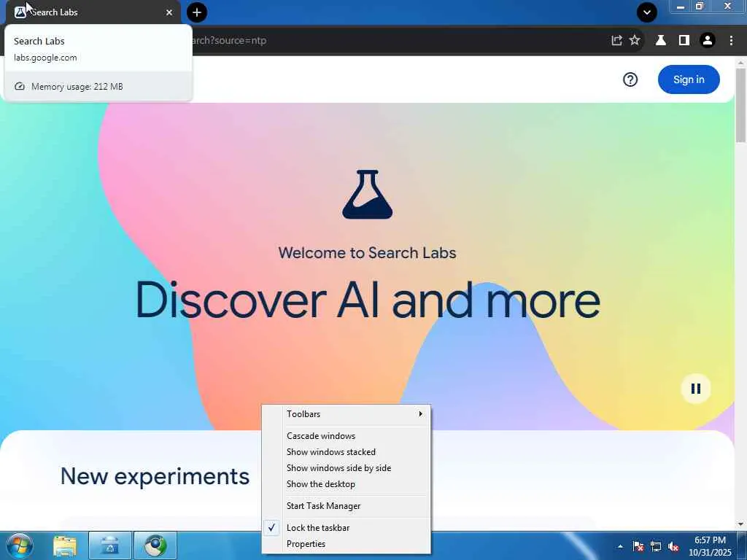Open a new browser tab with the plus button
The width and height of the screenshot is (747, 560).
click(x=197, y=12)
